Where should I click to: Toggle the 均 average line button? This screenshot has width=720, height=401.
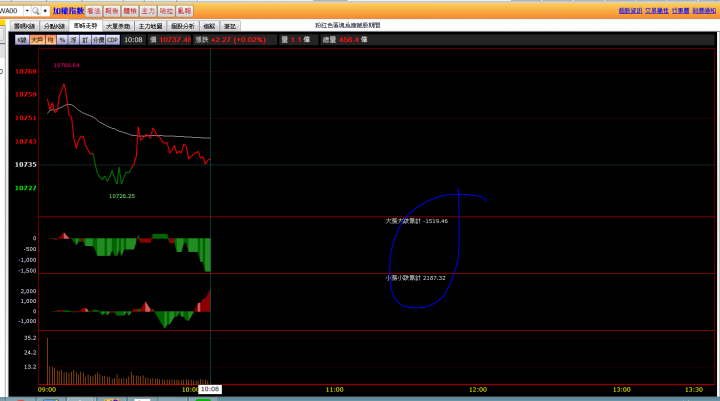point(51,40)
